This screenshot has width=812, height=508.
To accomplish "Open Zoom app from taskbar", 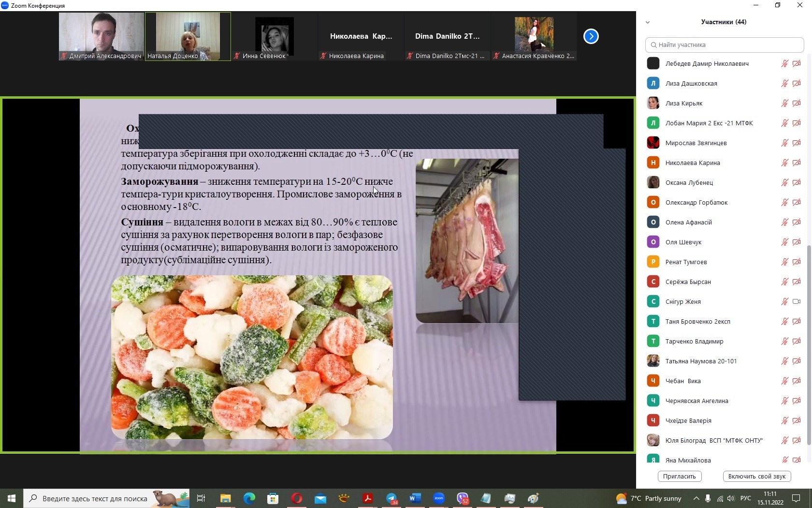I will click(439, 498).
